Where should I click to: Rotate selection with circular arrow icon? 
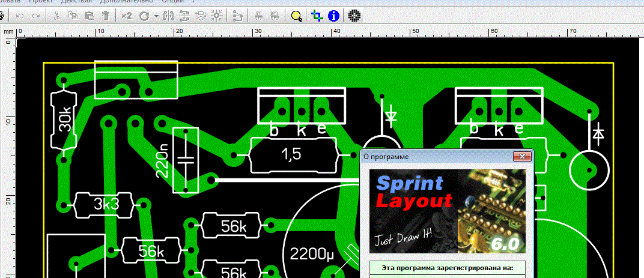144,16
